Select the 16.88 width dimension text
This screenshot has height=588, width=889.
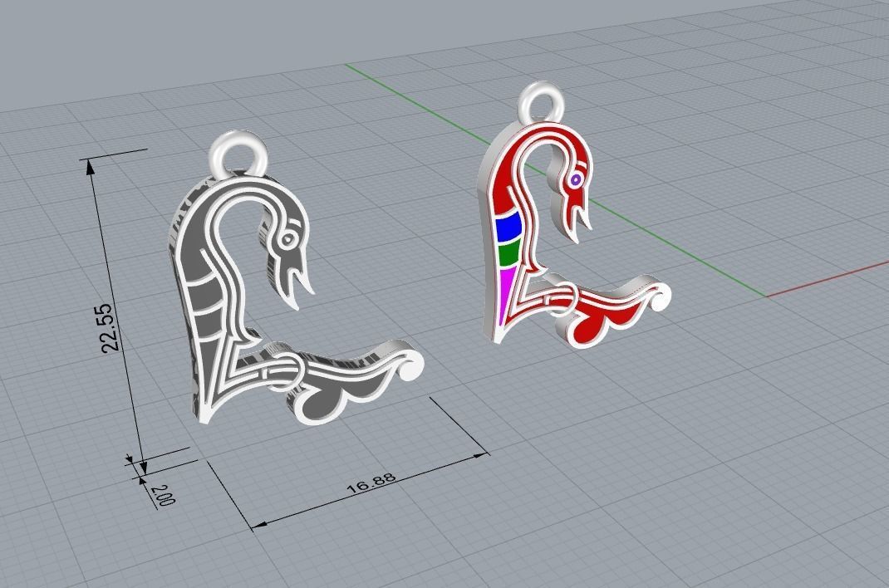(371, 483)
